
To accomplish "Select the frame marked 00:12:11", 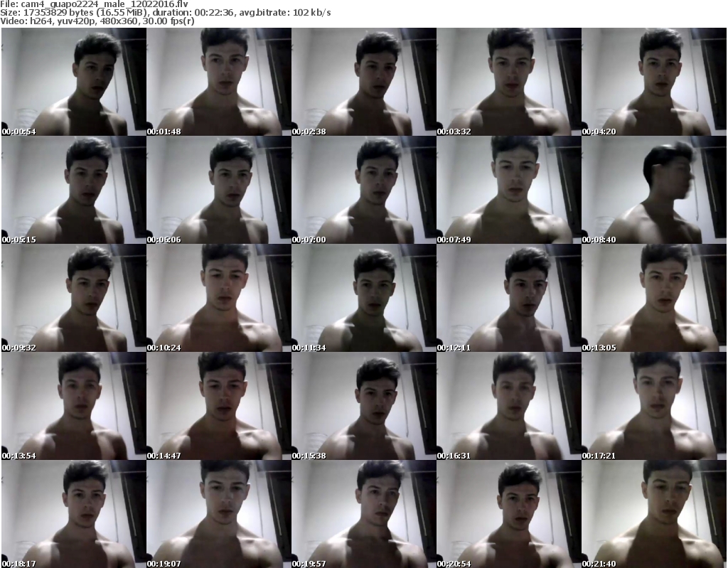I will (x=508, y=298).
